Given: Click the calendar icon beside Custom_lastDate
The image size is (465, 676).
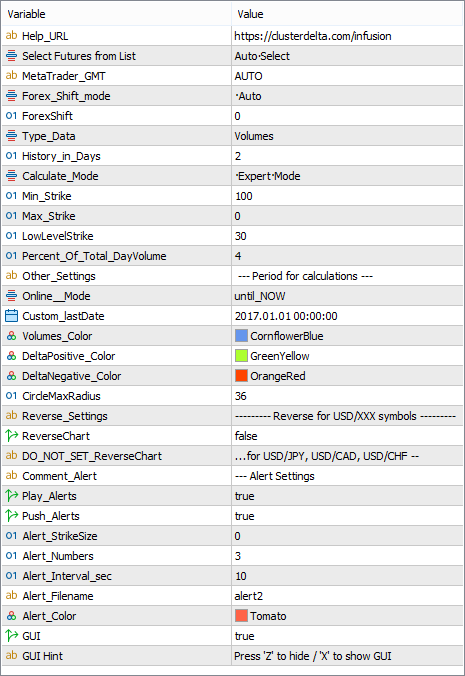Looking at the screenshot, I should (x=12, y=316).
